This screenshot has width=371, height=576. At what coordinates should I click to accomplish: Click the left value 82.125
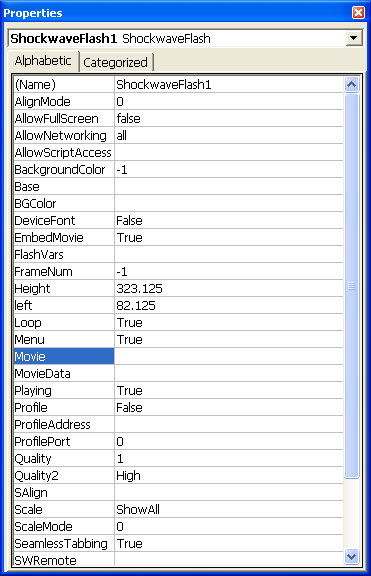pos(229,305)
